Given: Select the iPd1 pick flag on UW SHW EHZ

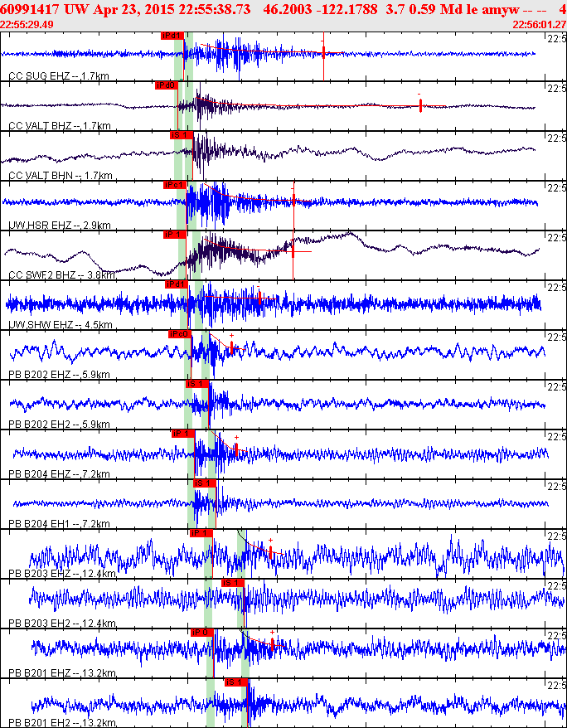Looking at the screenshot, I should coord(177,284).
